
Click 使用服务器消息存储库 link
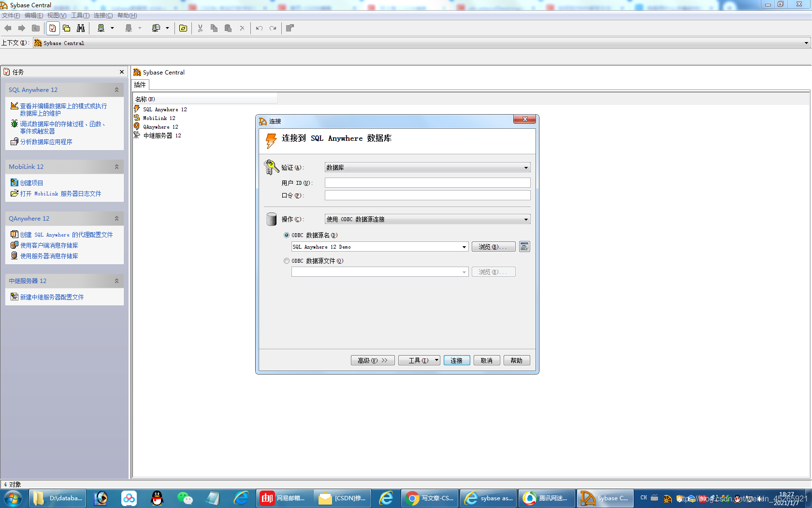(49, 256)
